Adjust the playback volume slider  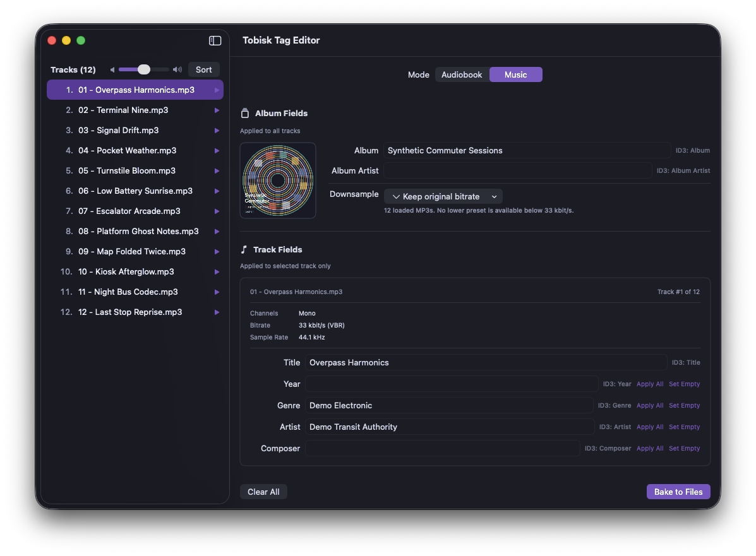point(143,70)
